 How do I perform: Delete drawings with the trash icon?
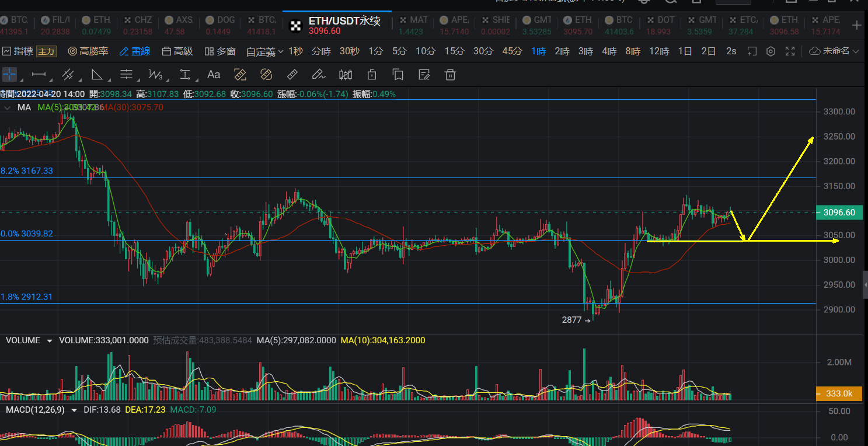(450, 75)
